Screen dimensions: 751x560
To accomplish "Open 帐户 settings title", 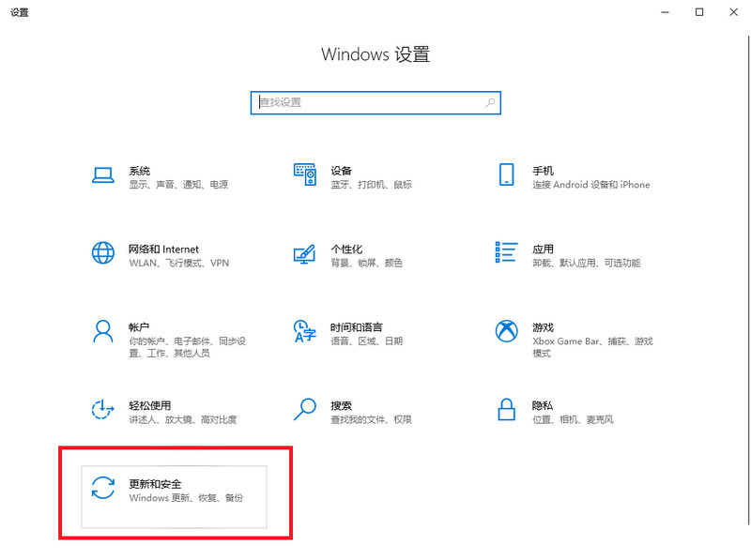I will pyautogui.click(x=139, y=327).
